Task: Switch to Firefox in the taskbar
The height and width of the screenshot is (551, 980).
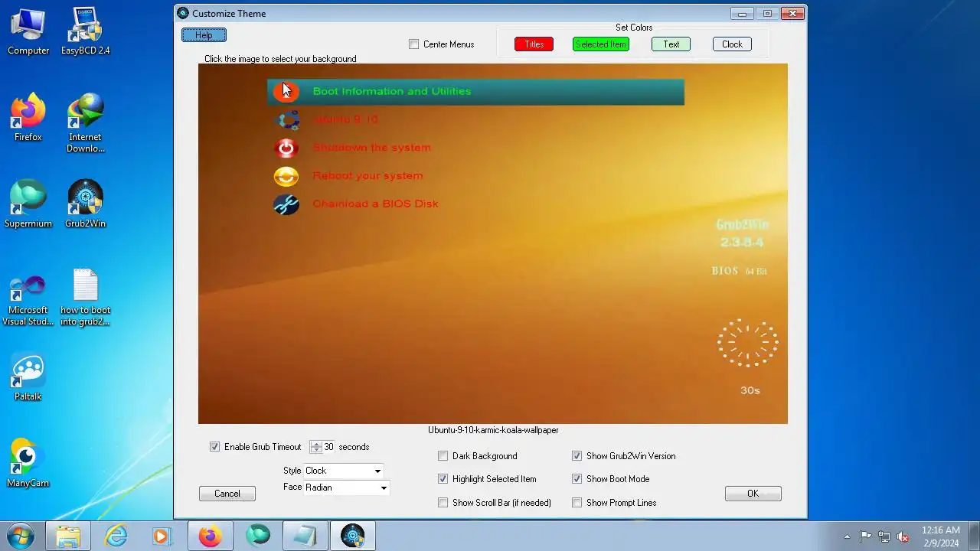Action: 210,536
